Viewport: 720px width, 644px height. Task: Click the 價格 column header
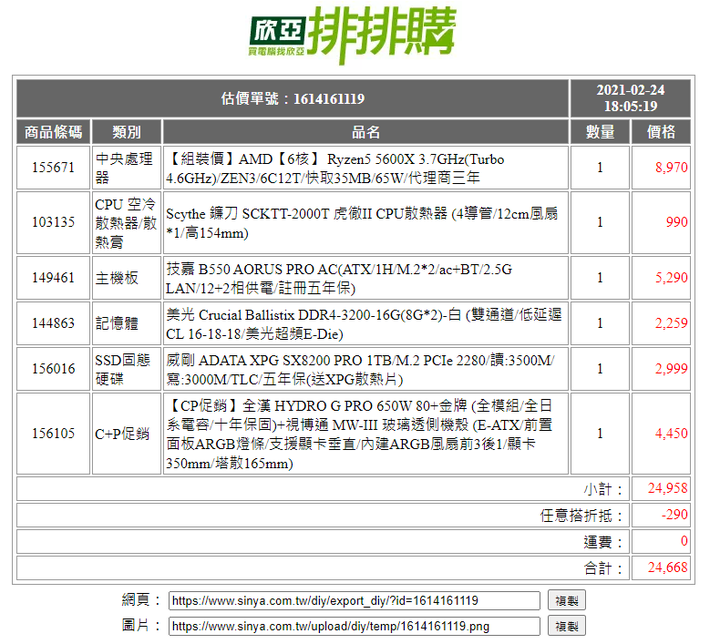pyautogui.click(x=661, y=132)
